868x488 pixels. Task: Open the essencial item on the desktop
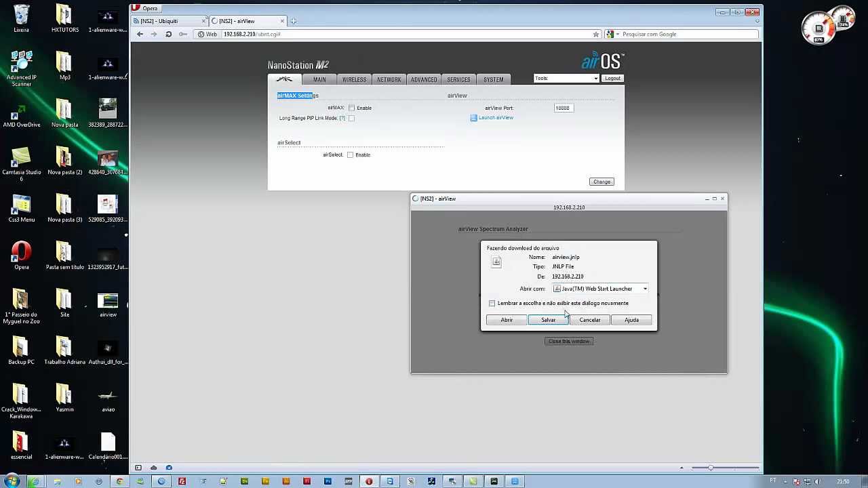pyautogui.click(x=21, y=445)
